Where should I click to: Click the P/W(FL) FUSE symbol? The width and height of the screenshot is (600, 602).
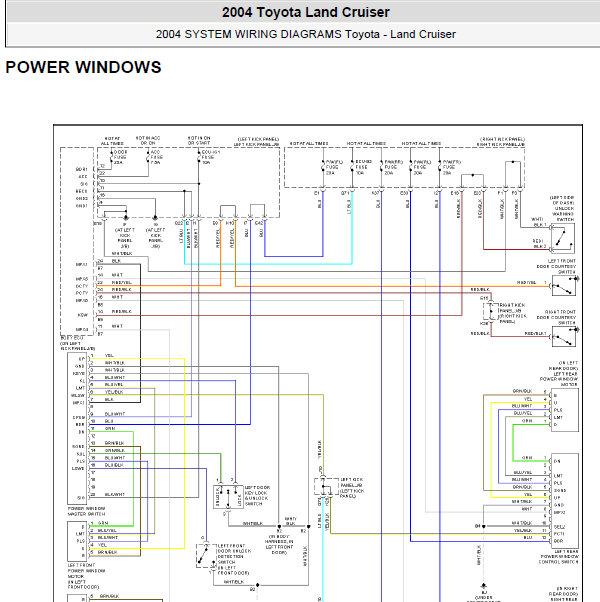pyautogui.click(x=323, y=167)
